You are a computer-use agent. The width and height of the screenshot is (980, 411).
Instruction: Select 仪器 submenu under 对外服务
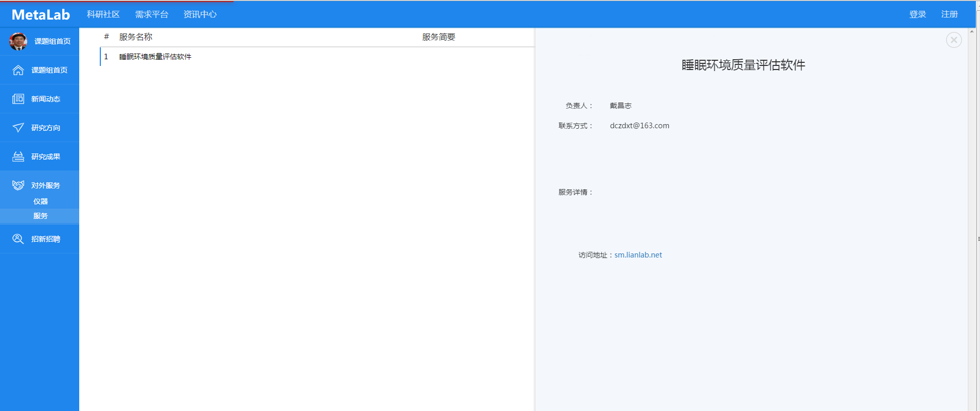[41, 201]
